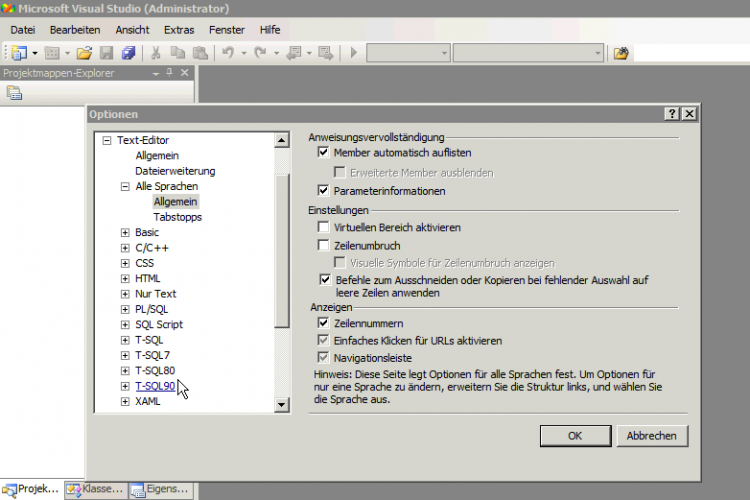Screen dimensions: 750x500
Task: Open the Redo history dropdown arrow
Action: [276, 53]
